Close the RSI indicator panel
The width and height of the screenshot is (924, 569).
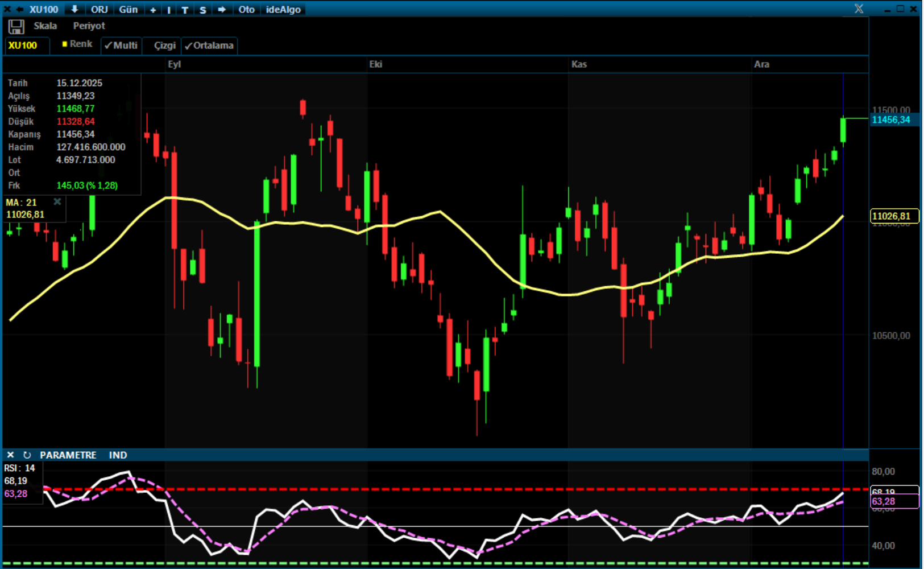click(x=10, y=455)
